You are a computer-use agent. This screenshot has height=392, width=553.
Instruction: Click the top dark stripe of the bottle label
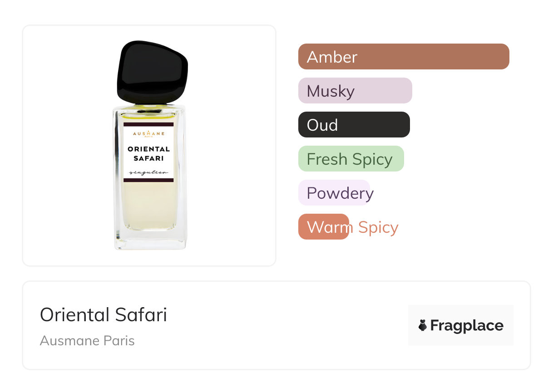pyautogui.click(x=148, y=124)
